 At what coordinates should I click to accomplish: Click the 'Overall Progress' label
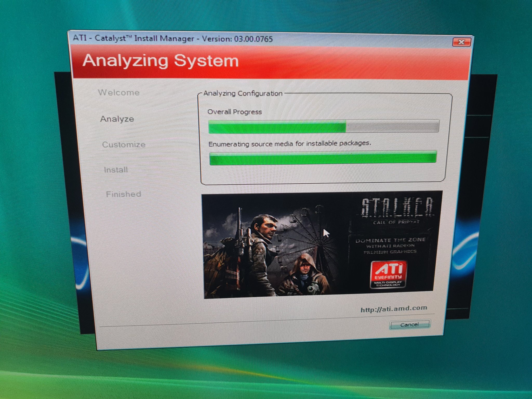[235, 112]
